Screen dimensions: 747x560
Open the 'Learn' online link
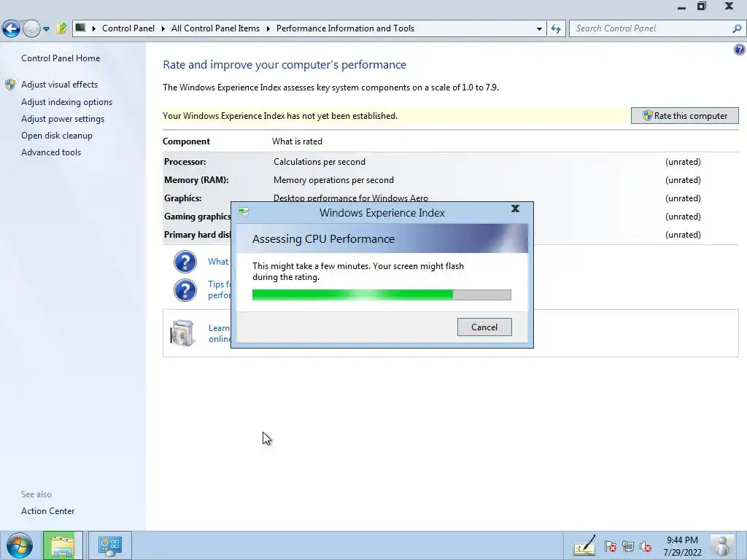point(220,333)
